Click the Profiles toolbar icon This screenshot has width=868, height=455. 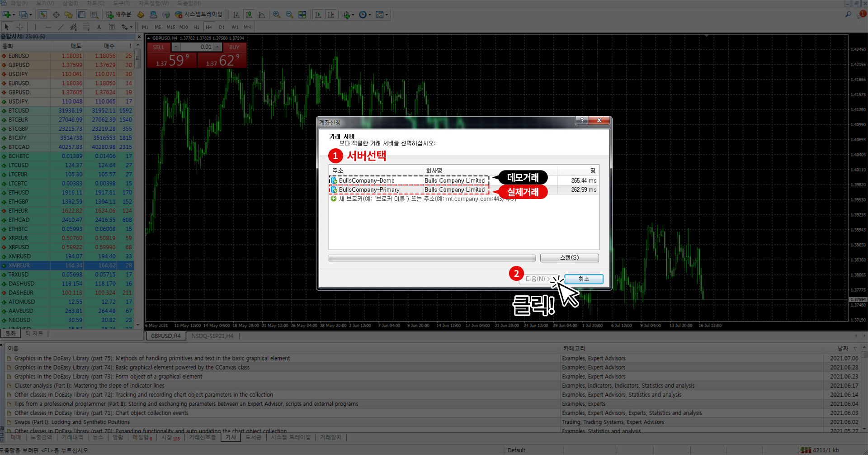click(x=23, y=14)
